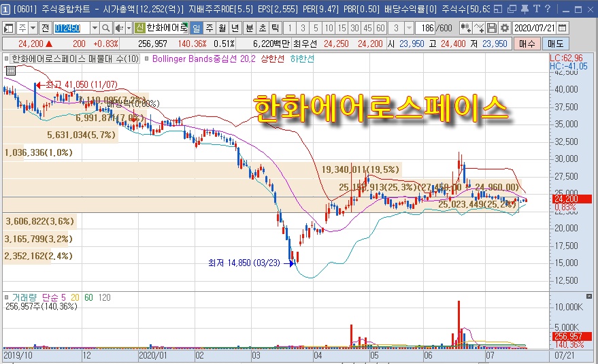Select the 30 interval button
The width and height of the screenshot is (598, 364).
click(354, 28)
